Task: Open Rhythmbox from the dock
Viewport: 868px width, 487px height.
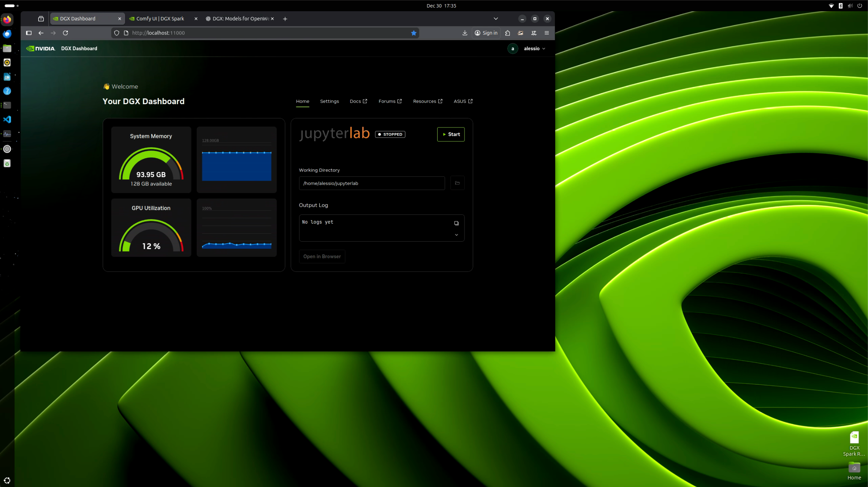Action: coord(7,63)
